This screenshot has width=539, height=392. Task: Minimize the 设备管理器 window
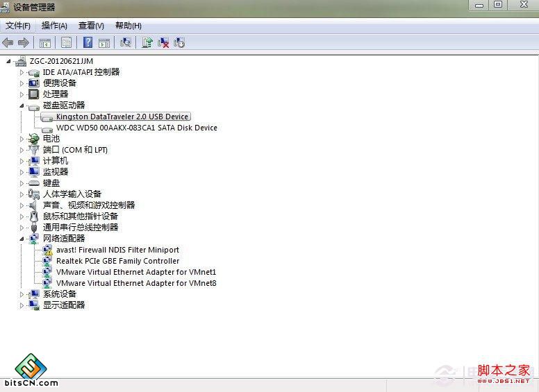(x=479, y=5)
